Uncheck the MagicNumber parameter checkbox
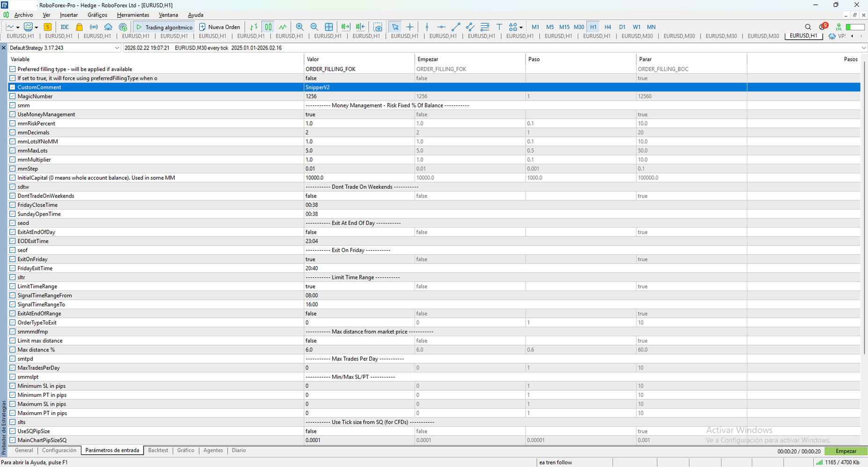This screenshot has height=467, width=868. [13, 96]
